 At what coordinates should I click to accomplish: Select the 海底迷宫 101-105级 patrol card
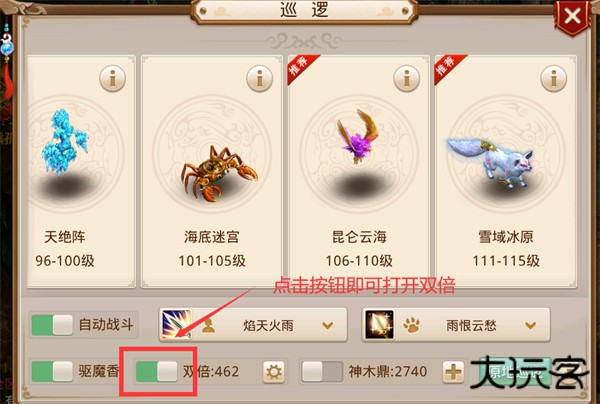[x=212, y=171]
